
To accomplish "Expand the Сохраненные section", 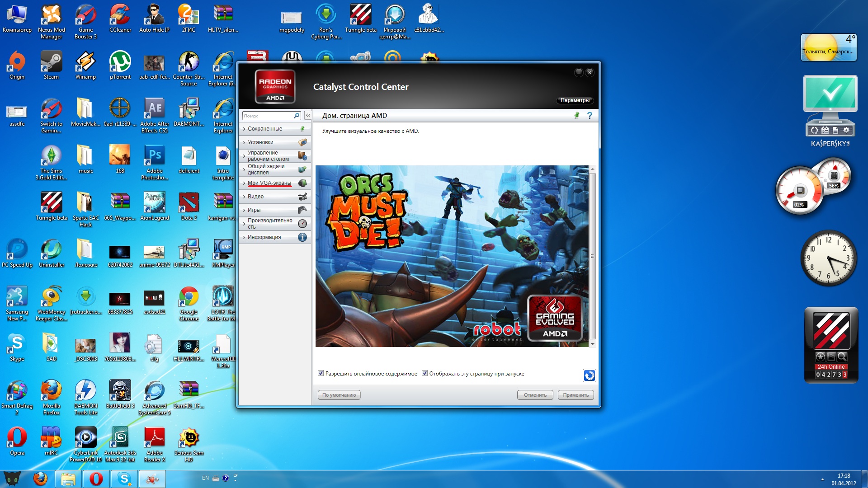I will 265,129.
